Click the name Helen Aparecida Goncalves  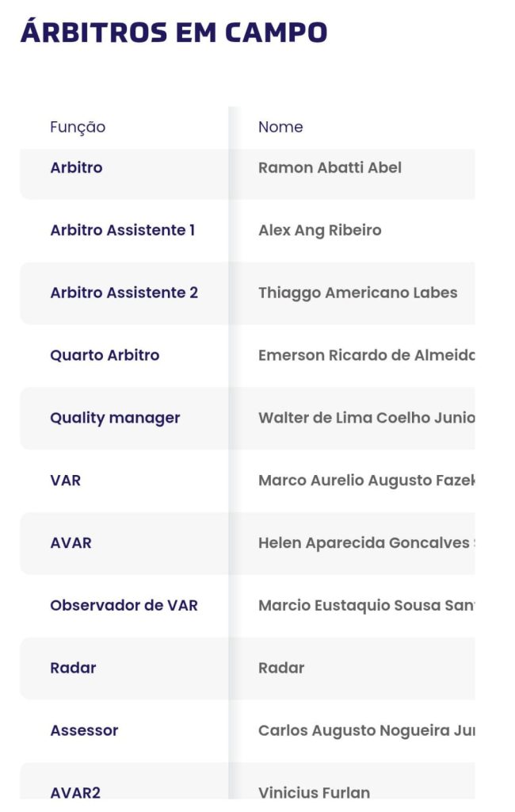[366, 543]
